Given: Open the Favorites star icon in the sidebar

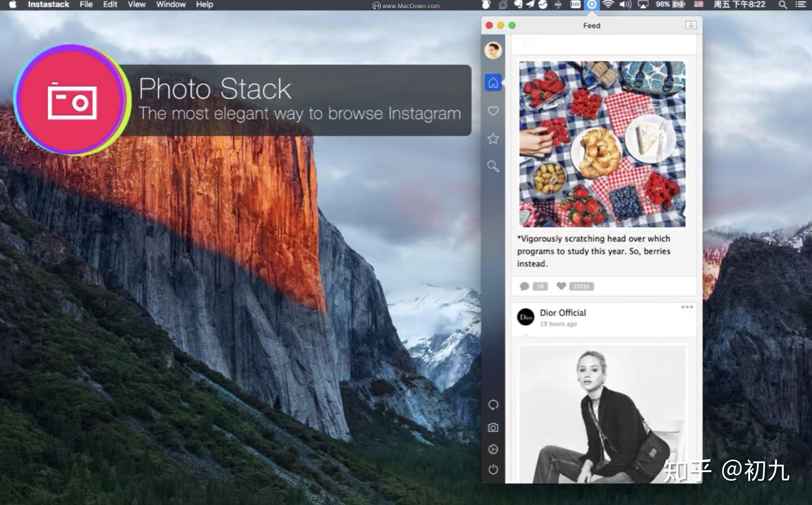Looking at the screenshot, I should point(493,138).
